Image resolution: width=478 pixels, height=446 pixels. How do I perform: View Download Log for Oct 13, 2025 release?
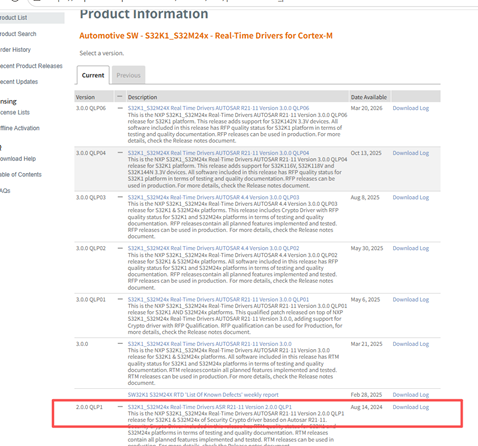(411, 153)
